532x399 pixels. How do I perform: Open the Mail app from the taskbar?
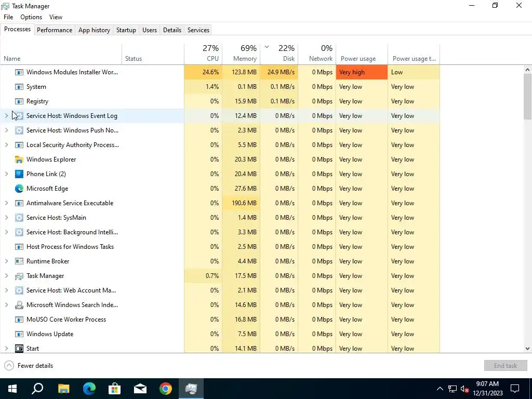pyautogui.click(x=140, y=389)
